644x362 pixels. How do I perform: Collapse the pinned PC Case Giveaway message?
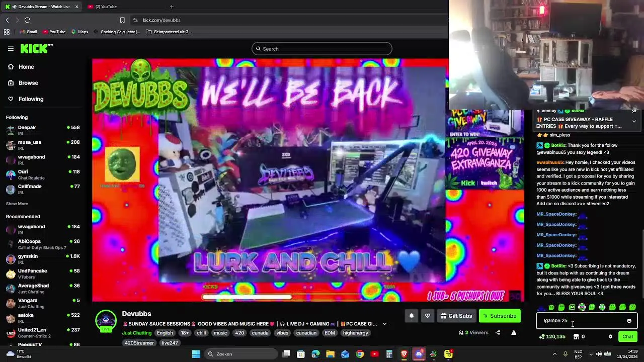634,121
